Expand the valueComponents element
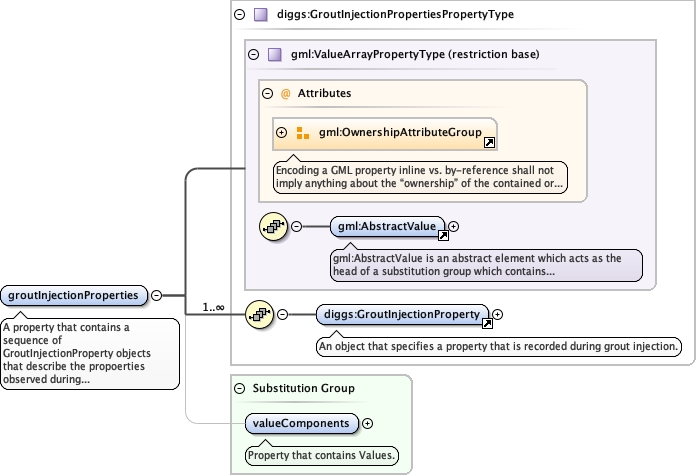Viewport: 697px width, 476px height. click(367, 423)
